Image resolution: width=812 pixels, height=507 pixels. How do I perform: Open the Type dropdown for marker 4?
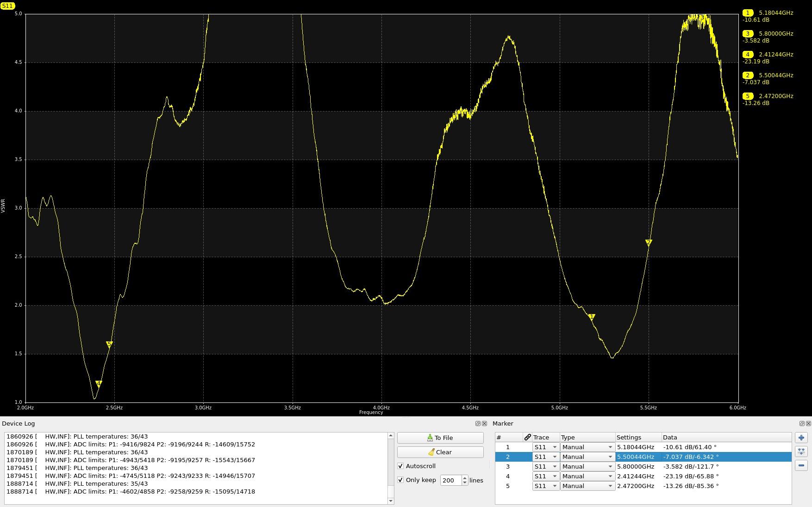click(587, 476)
